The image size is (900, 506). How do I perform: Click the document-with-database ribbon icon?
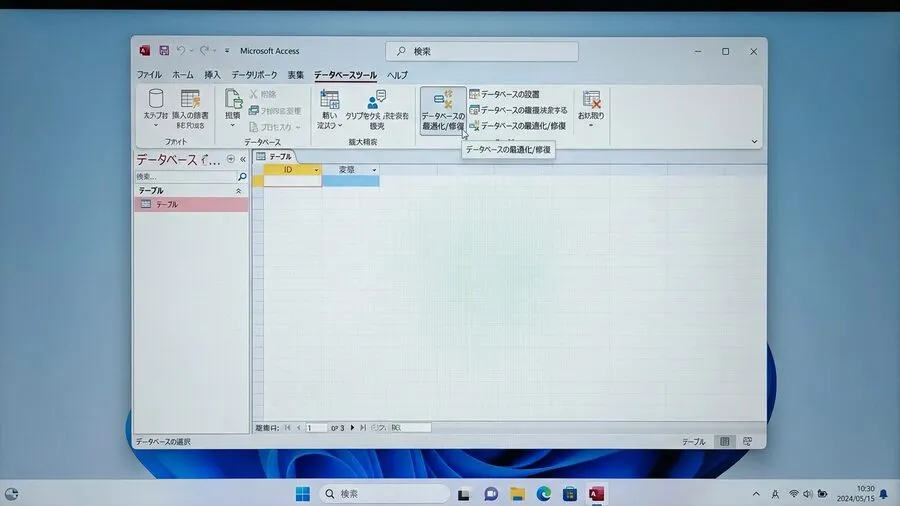point(233,99)
